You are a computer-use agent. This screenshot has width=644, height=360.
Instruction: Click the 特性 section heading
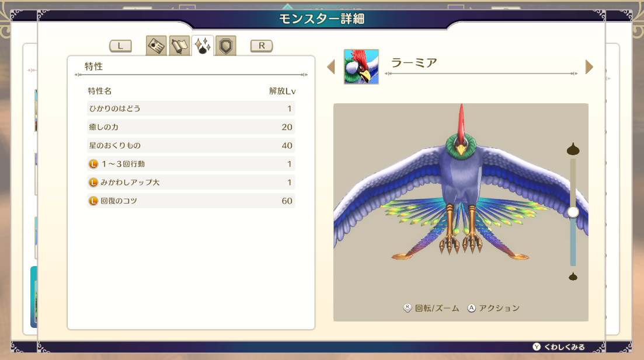93,67
